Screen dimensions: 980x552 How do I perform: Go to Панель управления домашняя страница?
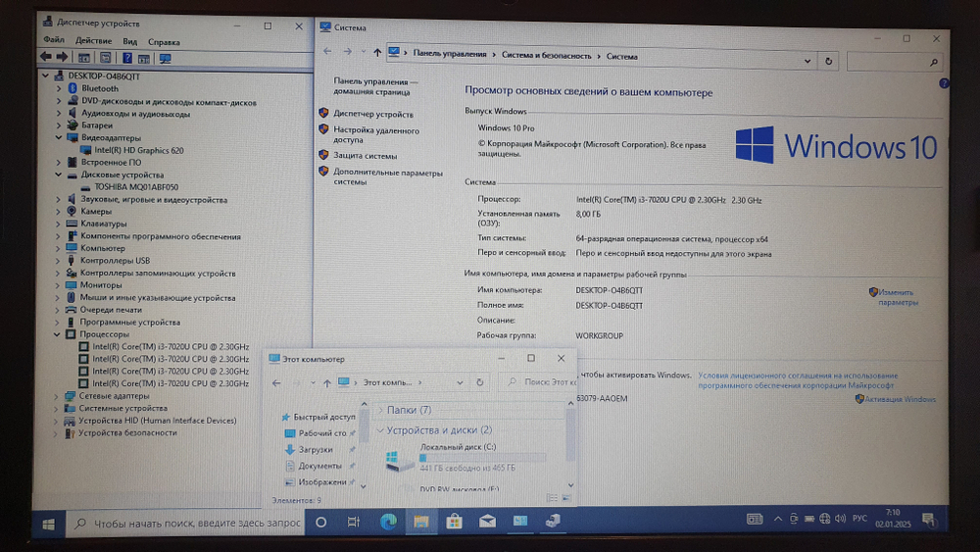click(x=375, y=86)
